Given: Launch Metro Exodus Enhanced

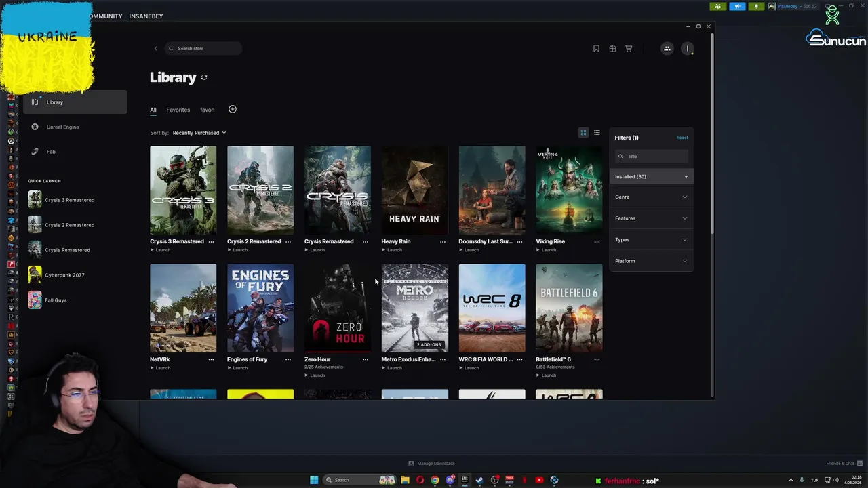Looking at the screenshot, I should pyautogui.click(x=392, y=368).
